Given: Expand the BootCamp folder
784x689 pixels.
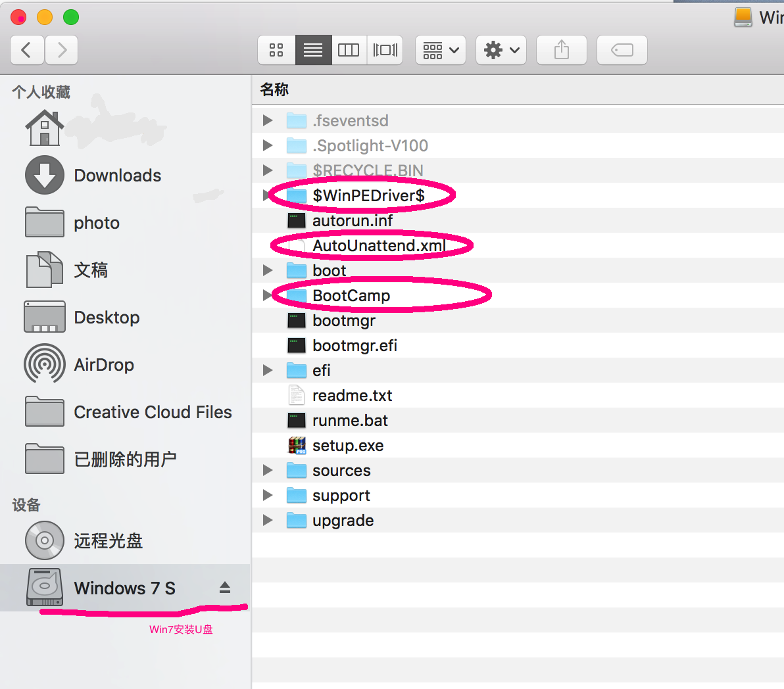Looking at the screenshot, I should point(267,295).
